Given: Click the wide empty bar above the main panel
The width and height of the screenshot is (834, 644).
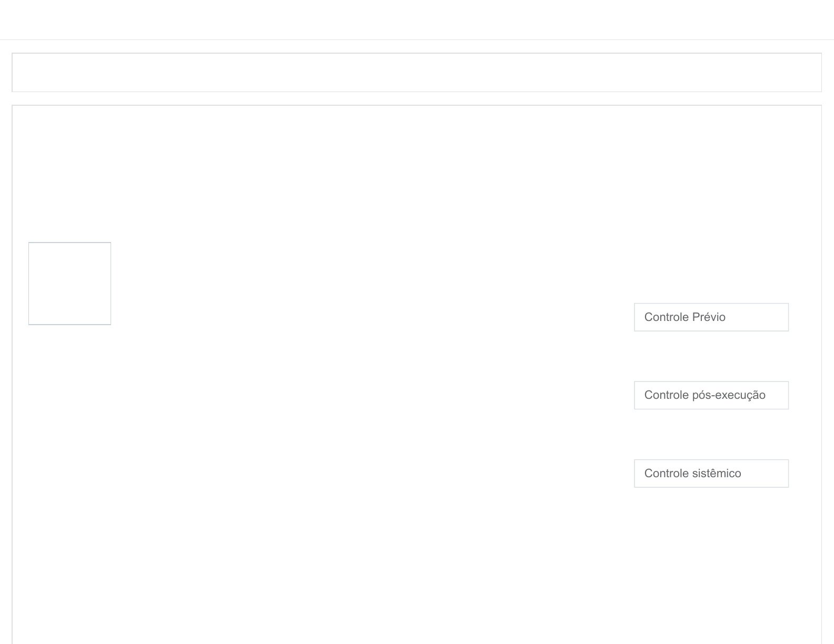Looking at the screenshot, I should [416, 73].
